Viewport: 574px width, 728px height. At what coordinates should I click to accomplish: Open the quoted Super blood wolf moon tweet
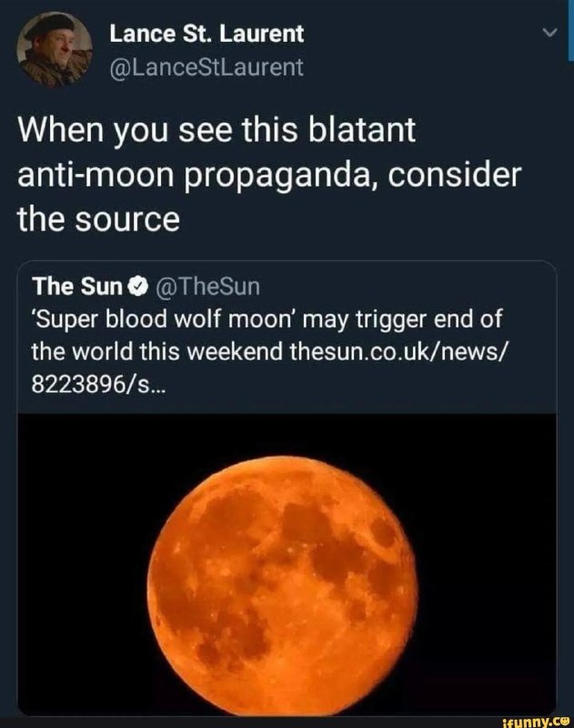point(287,489)
